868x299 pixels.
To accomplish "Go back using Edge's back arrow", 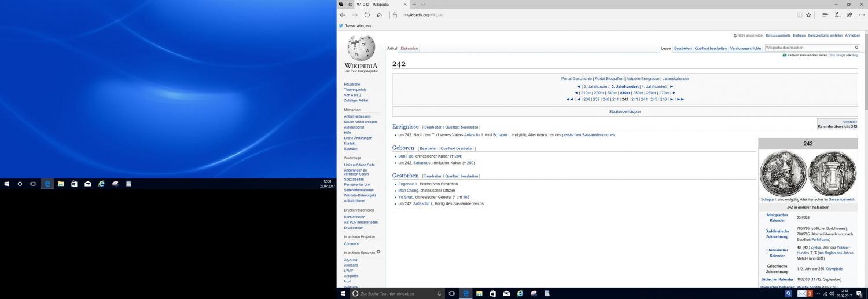I will click(x=343, y=15).
